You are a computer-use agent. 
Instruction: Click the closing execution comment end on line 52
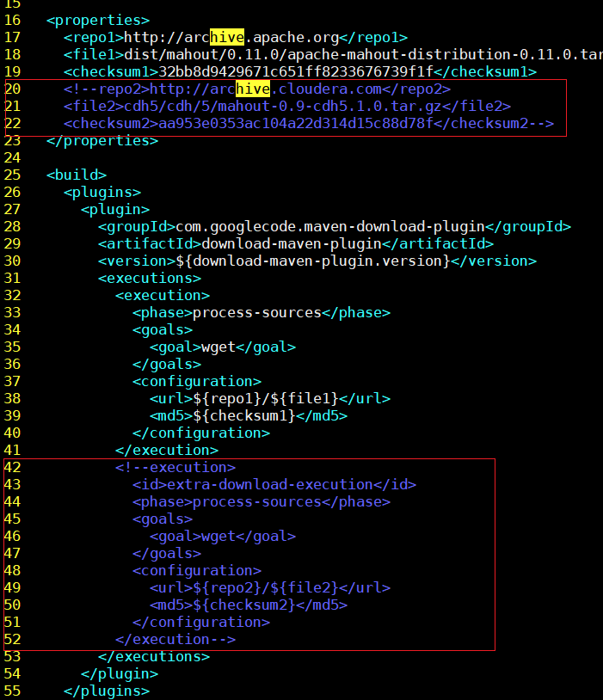[175, 639]
